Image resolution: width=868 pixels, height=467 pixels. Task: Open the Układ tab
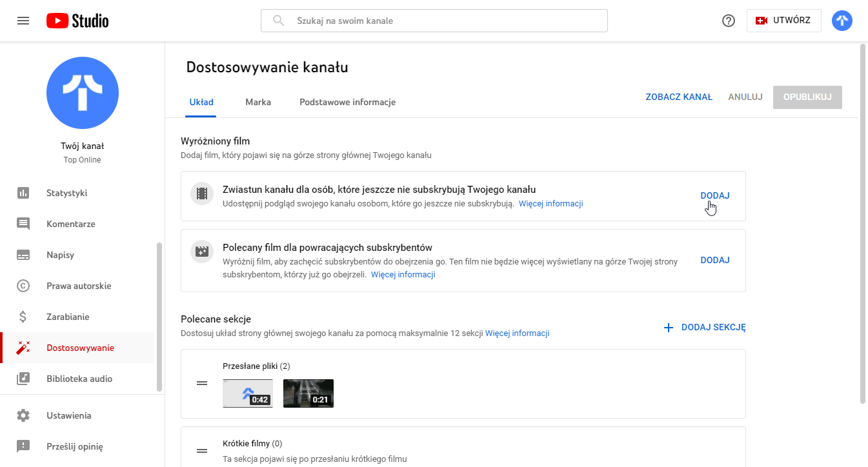201,102
